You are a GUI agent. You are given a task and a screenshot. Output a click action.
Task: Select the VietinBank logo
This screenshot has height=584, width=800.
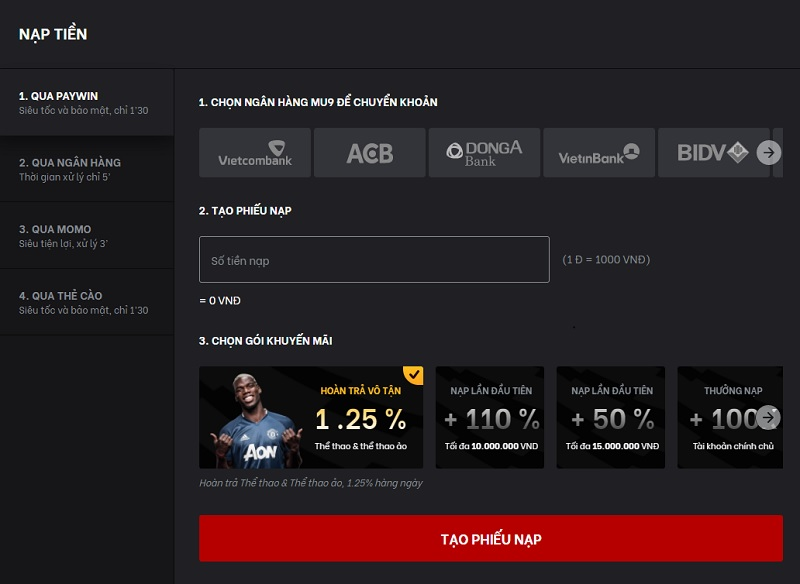599,153
